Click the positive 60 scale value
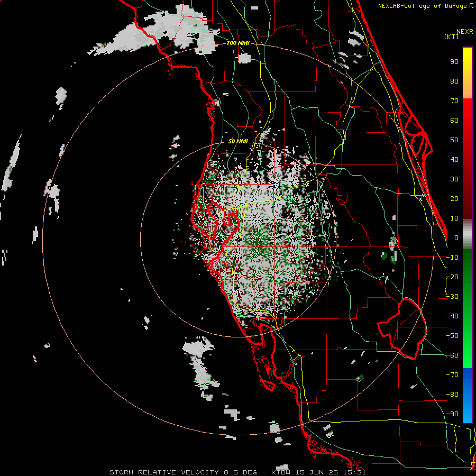 pyautogui.click(x=454, y=120)
